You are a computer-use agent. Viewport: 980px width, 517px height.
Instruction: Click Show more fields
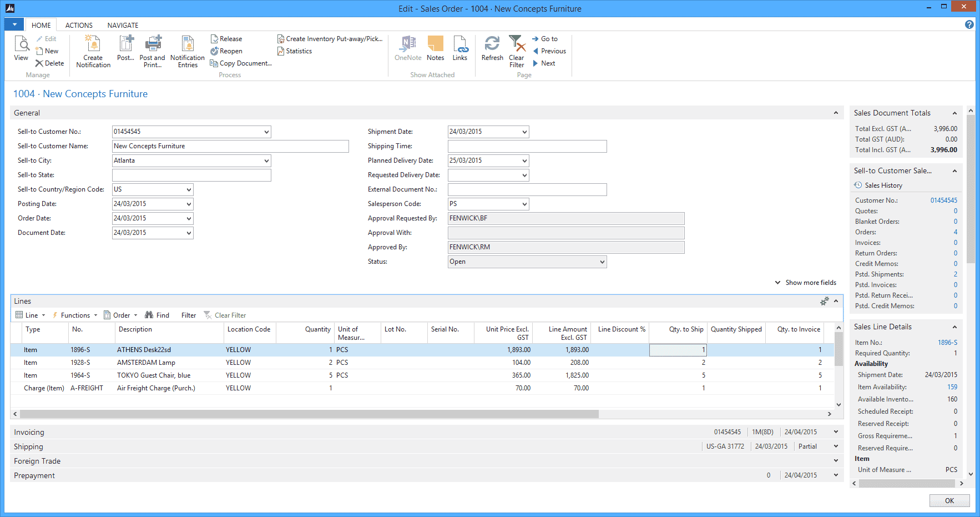806,283
